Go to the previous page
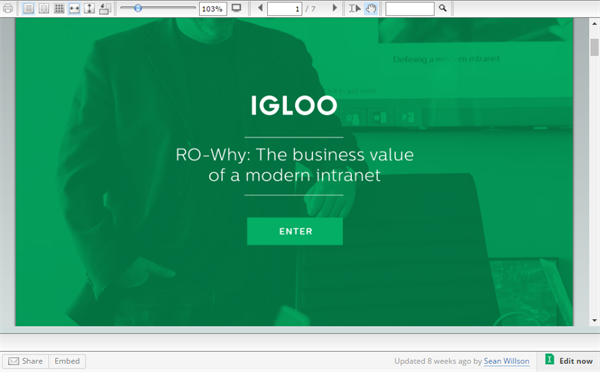The image size is (600, 372). tap(260, 8)
